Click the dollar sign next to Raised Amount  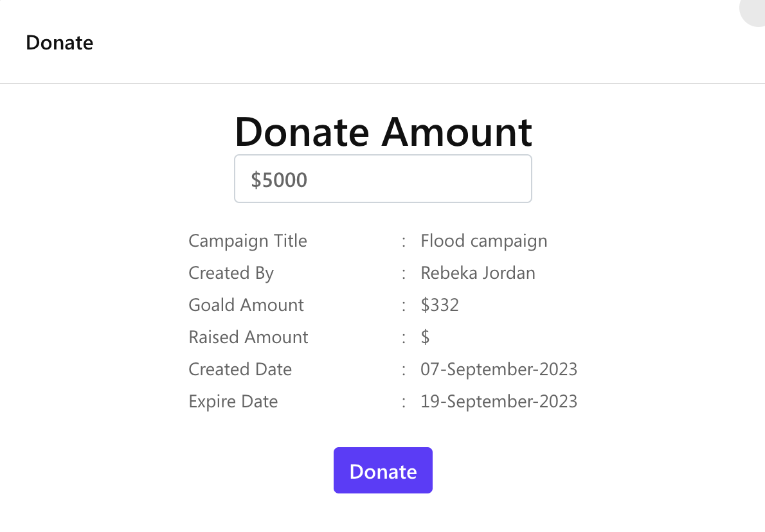[425, 337]
